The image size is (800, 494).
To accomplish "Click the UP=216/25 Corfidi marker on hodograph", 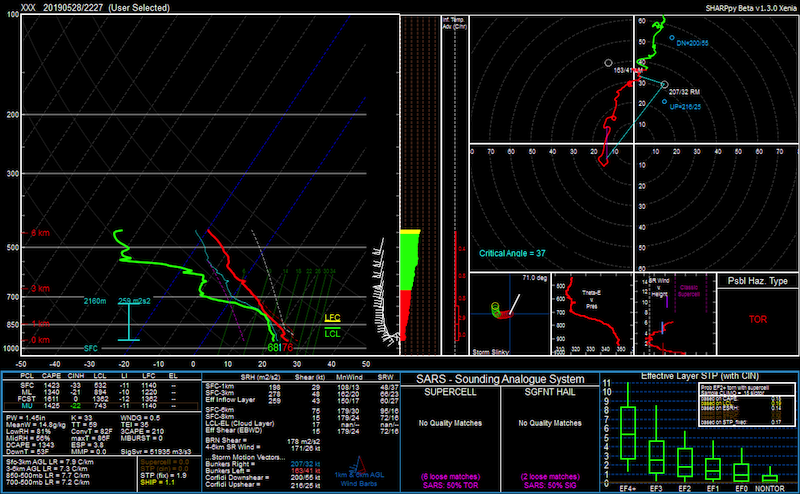I will coord(664,102).
